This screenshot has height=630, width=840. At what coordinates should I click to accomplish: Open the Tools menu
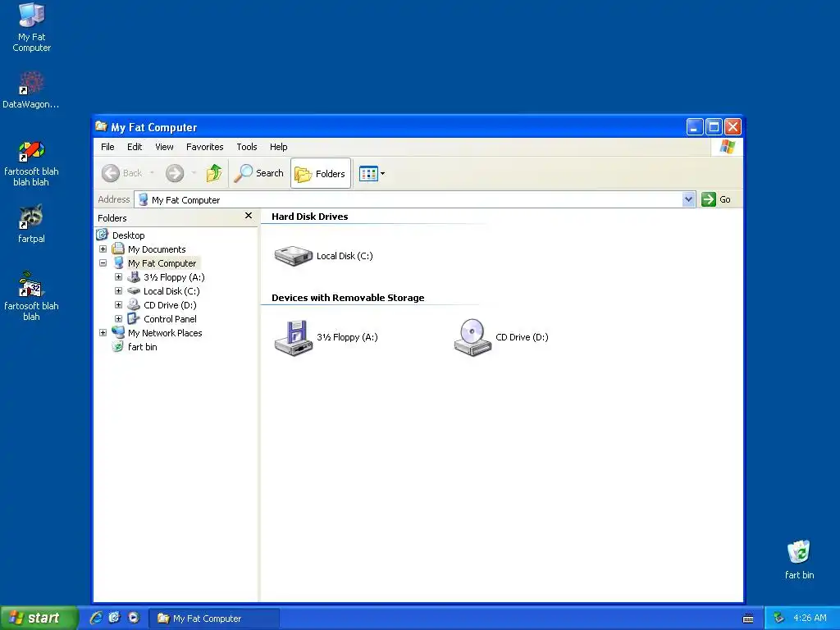coord(246,147)
